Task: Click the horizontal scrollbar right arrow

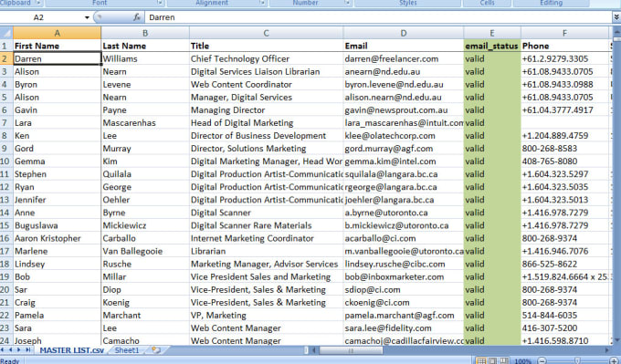Action: click(x=606, y=350)
